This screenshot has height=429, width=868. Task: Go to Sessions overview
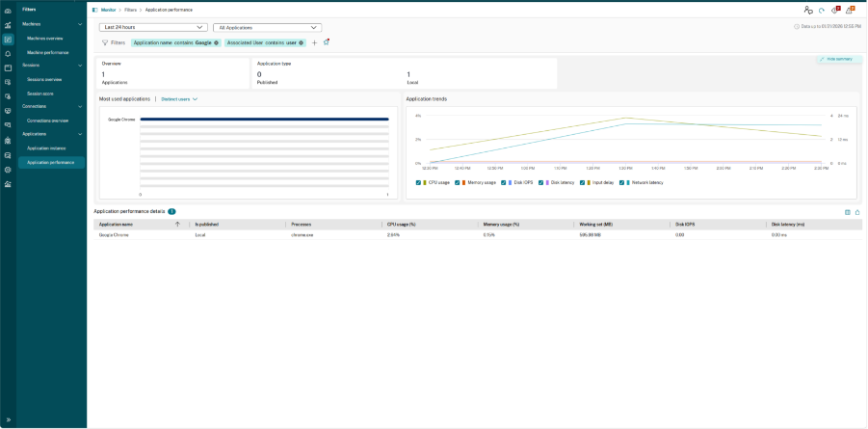point(44,80)
